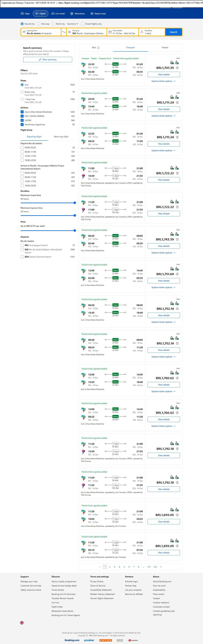Click price info icon beside BRL1,701.39
Screen dimensions: 203x644
(177, 68)
